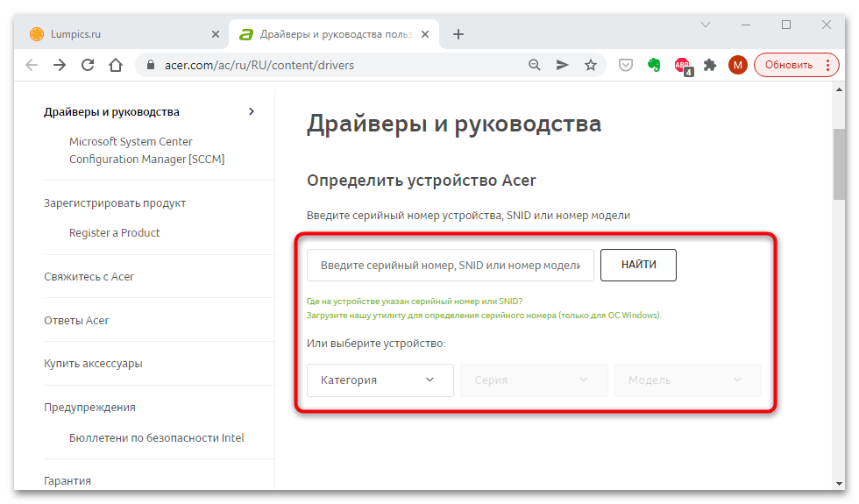This screenshot has width=859, height=504.
Task: Open Зарегистрировать продукт in sidebar
Action: point(115,202)
